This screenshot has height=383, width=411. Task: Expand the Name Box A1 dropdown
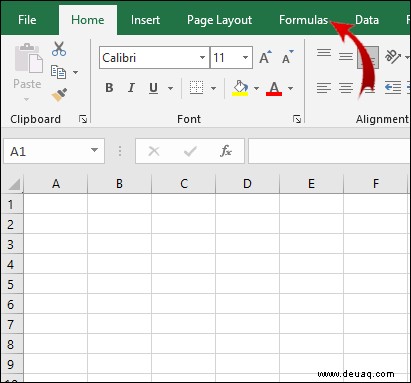pyautogui.click(x=94, y=150)
